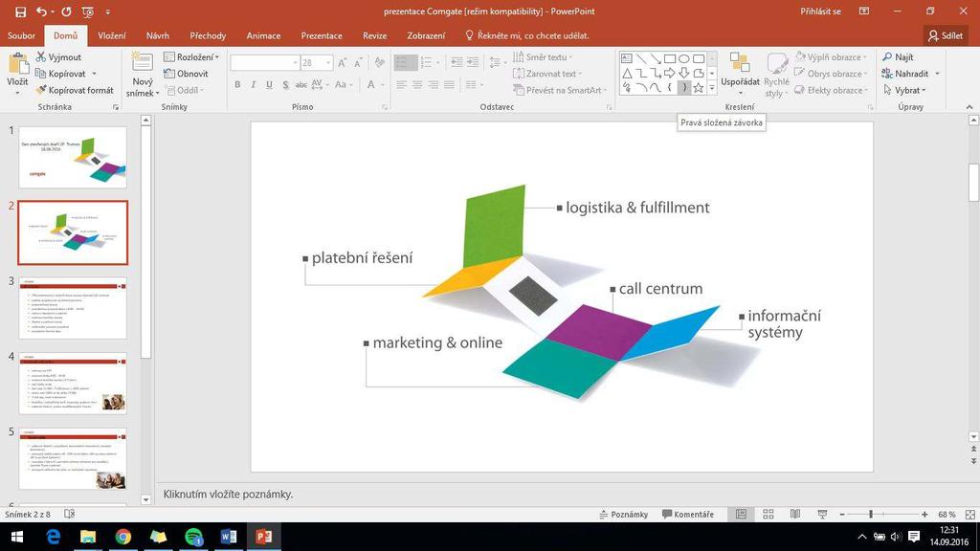This screenshot has width=980, height=551.
Task: Click the Kopírovat formát painter
Action: tap(75, 90)
